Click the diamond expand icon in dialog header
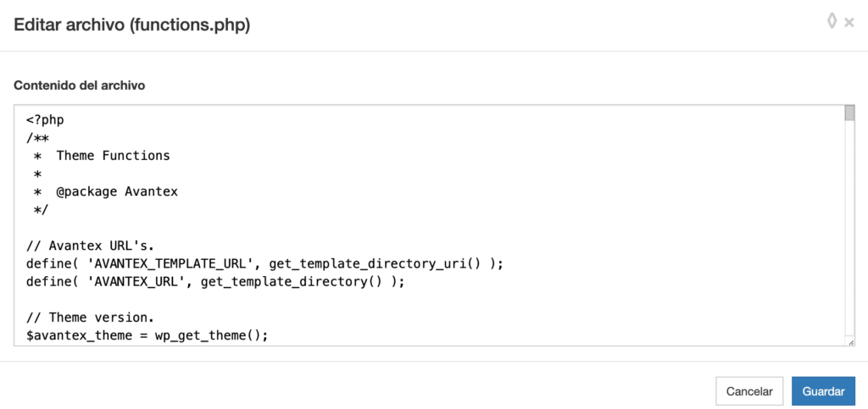Image resolution: width=868 pixels, height=409 pixels. pos(832,21)
